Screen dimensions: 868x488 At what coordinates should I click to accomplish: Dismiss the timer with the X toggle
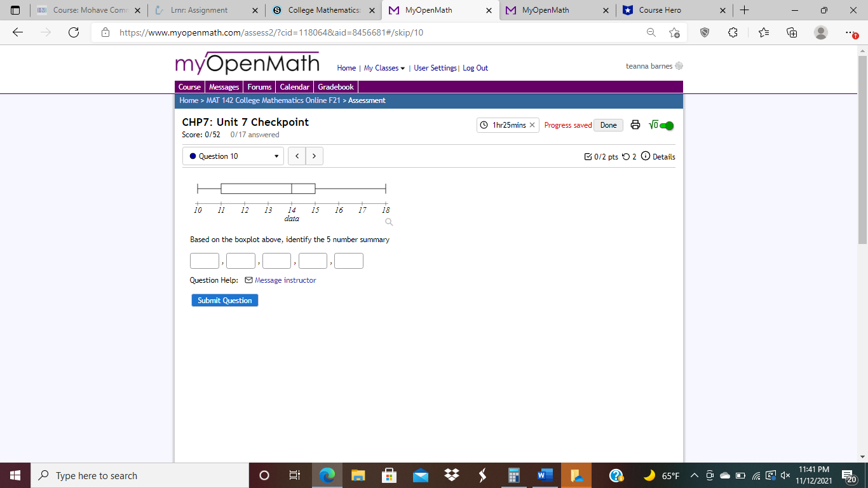pos(532,125)
